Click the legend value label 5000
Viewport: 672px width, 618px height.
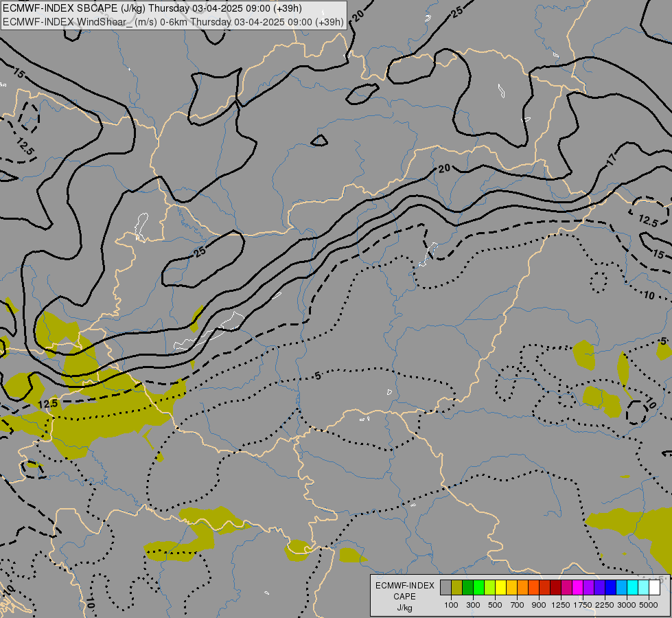649,605
